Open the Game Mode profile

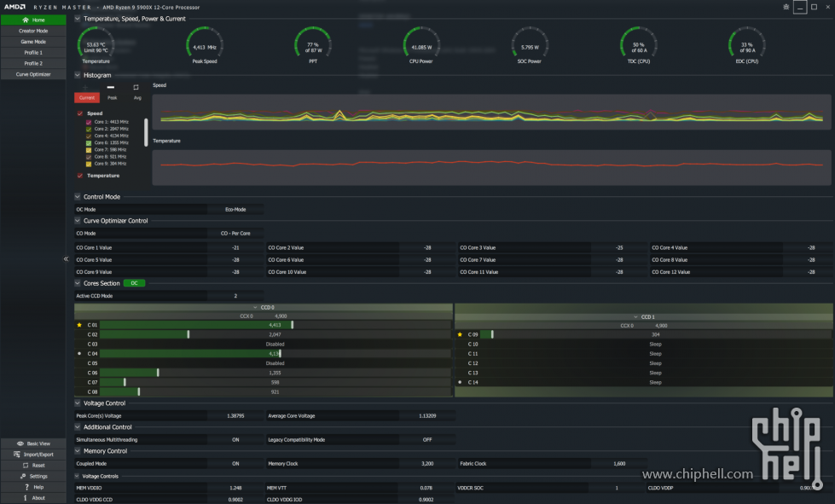[33, 42]
